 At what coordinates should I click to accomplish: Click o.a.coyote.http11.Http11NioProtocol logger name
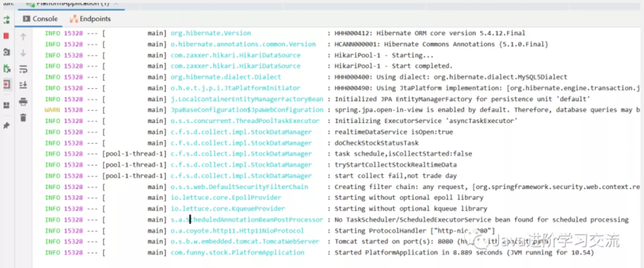point(237,230)
